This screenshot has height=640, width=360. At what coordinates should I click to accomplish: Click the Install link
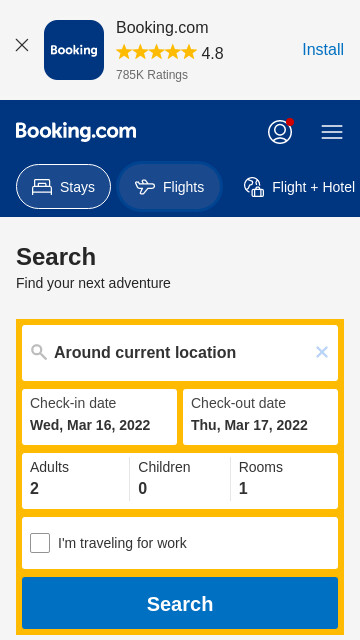[x=323, y=50]
